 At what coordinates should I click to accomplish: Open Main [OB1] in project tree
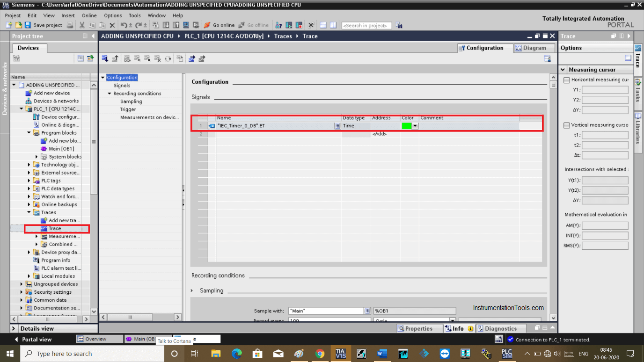pyautogui.click(x=61, y=149)
